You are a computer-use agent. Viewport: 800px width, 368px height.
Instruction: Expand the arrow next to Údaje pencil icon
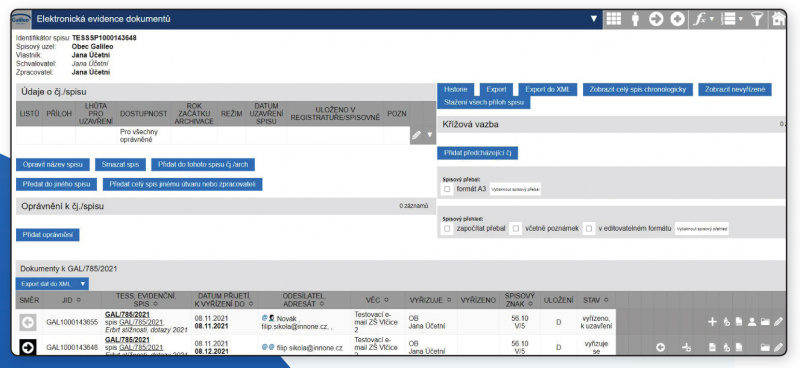(x=430, y=135)
